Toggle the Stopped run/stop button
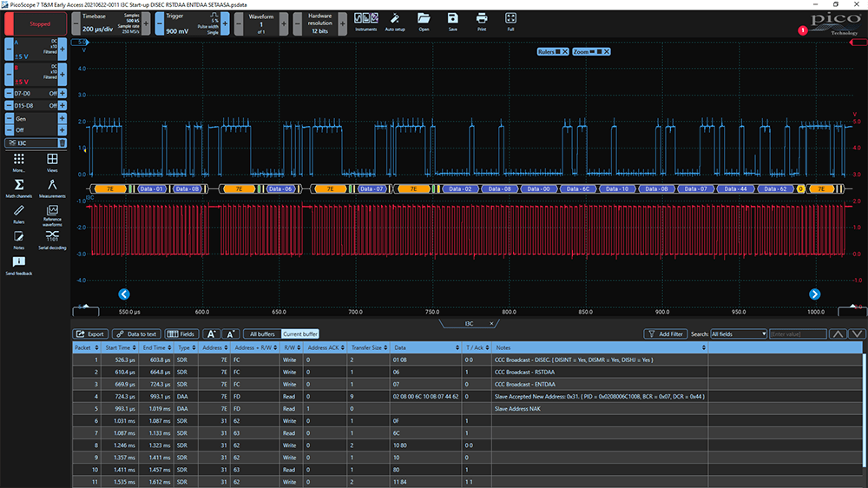The height and width of the screenshot is (488, 868). (36, 23)
